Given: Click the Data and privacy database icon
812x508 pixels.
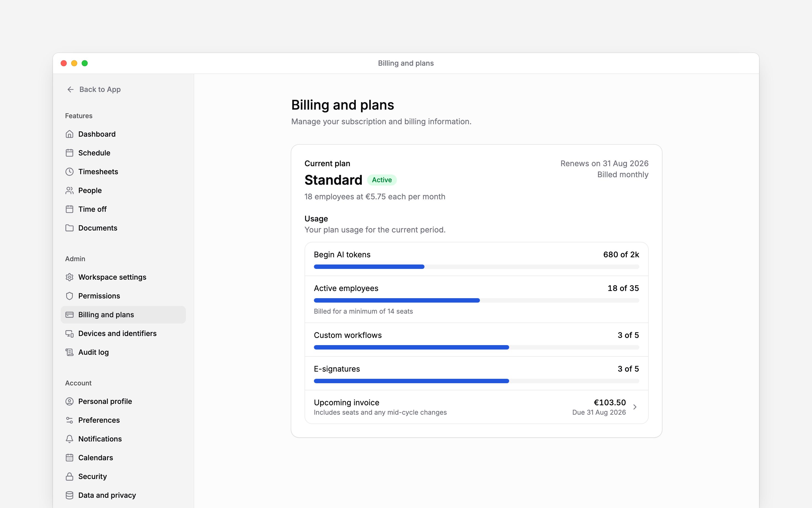Looking at the screenshot, I should pyautogui.click(x=70, y=496).
